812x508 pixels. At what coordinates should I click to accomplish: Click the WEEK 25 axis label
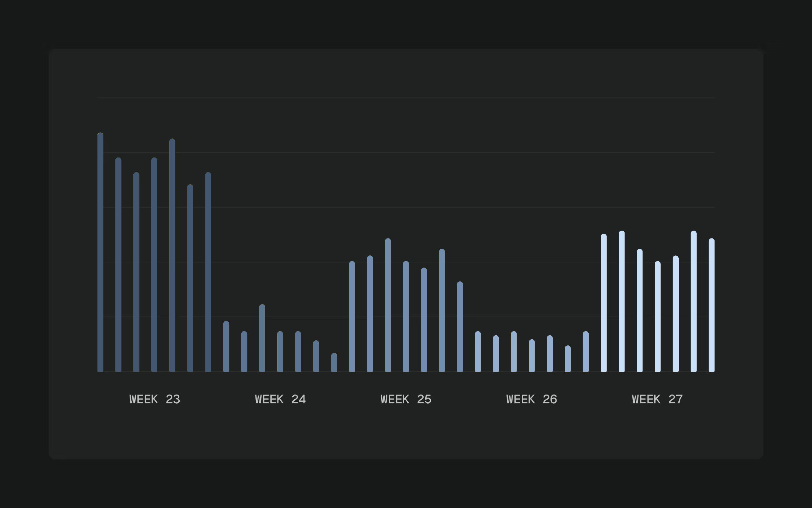pos(406,400)
